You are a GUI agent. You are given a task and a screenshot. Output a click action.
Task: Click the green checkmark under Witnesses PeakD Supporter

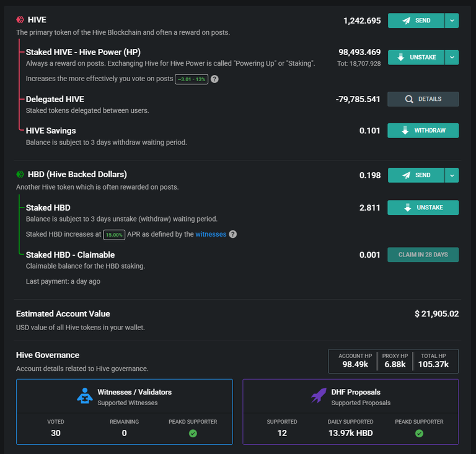click(x=193, y=434)
